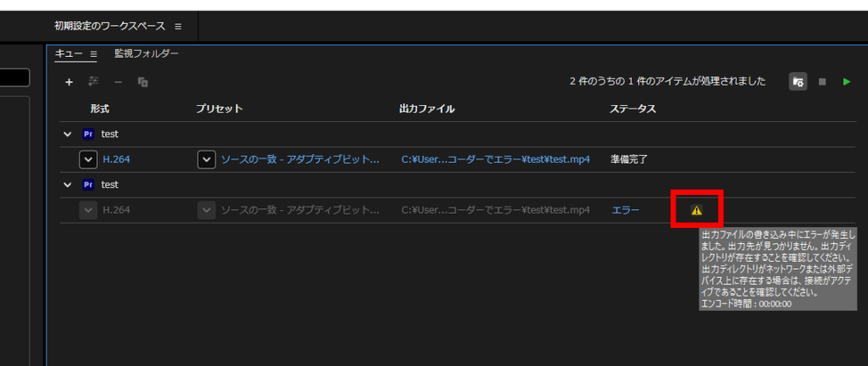Click the add output settings icon
This screenshot has width=868, height=366.
click(93, 82)
